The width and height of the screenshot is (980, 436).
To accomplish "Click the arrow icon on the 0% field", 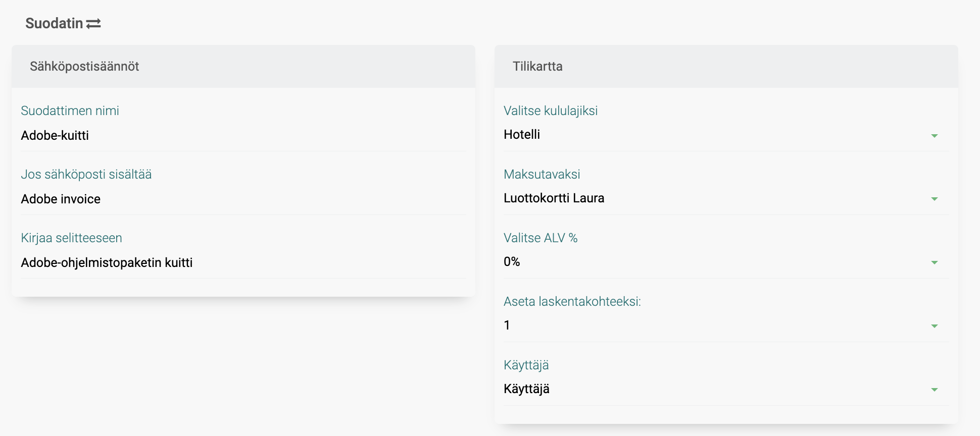I will 934,262.
